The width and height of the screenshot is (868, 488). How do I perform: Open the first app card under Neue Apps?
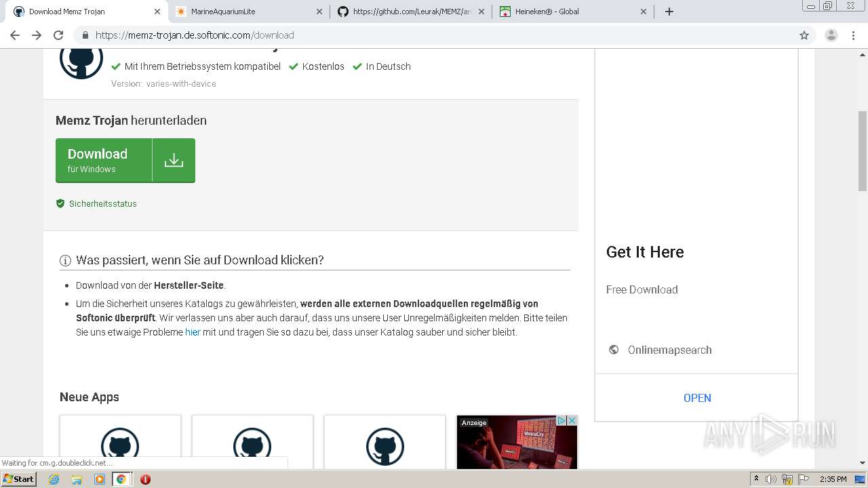(x=120, y=442)
